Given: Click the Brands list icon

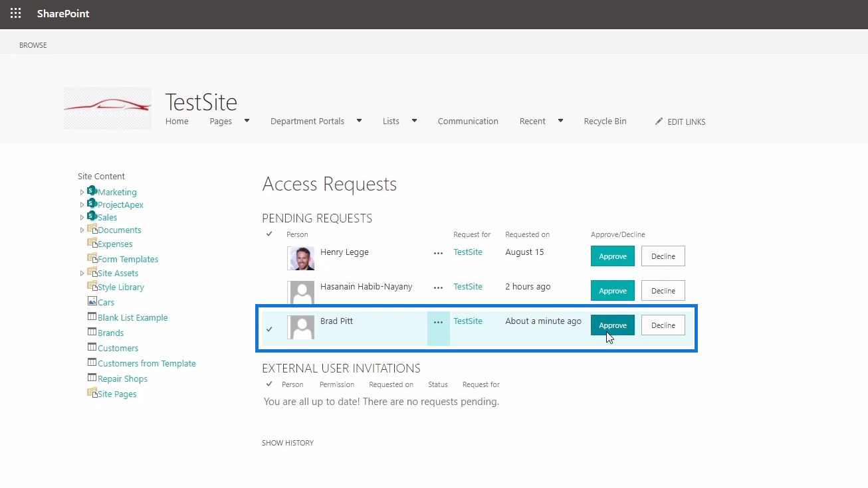Looking at the screenshot, I should coord(92,332).
